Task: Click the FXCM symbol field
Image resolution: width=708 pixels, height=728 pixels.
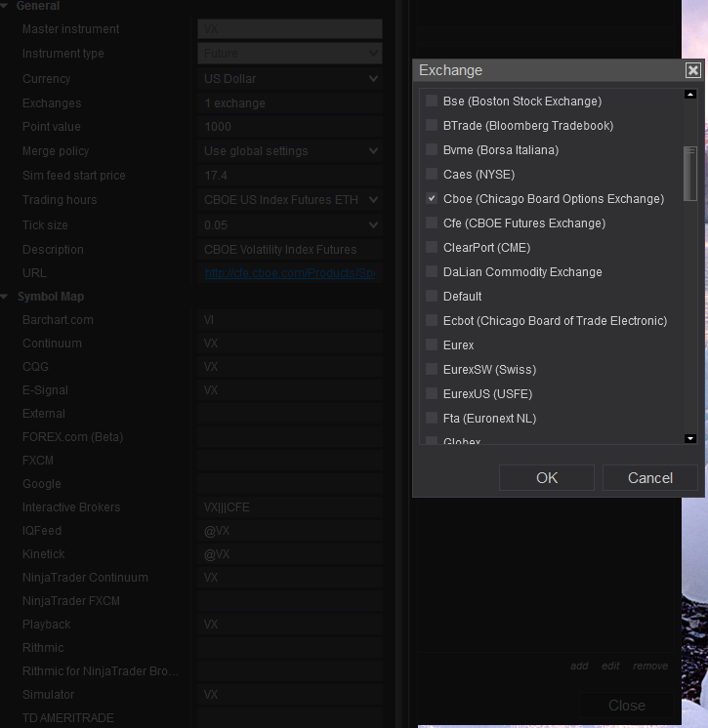Action: point(290,460)
